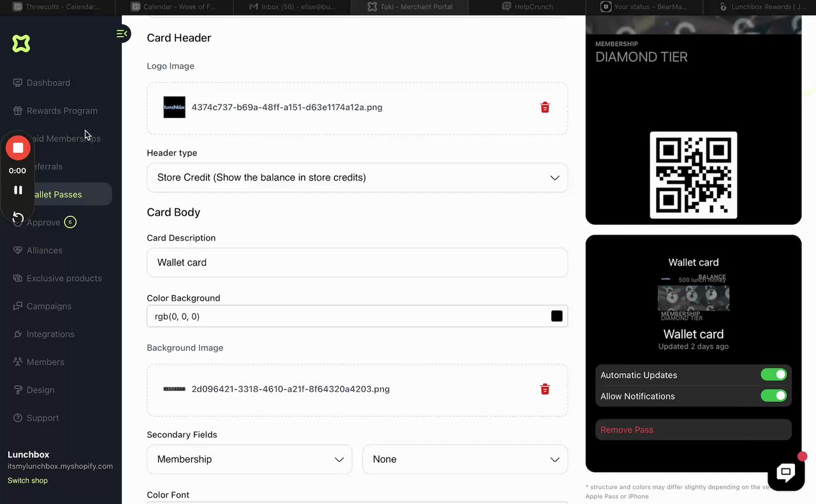This screenshot has width=816, height=504.
Task: Click Switch shop link
Action: 27,480
